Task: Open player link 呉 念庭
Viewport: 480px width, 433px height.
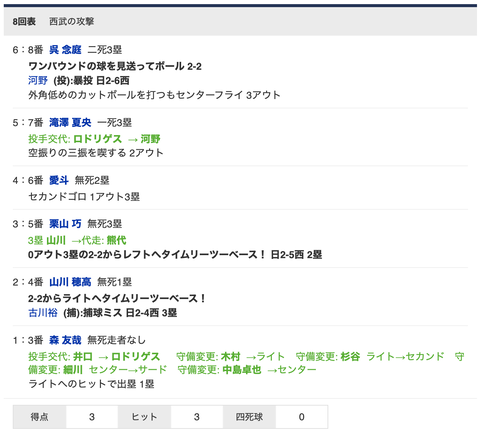Action: [65, 50]
